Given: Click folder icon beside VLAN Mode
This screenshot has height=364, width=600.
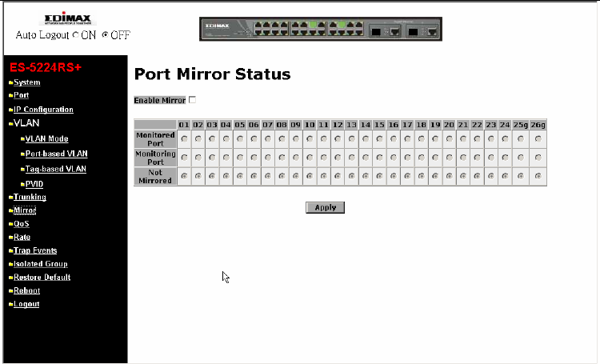Looking at the screenshot, I should (x=22, y=139).
